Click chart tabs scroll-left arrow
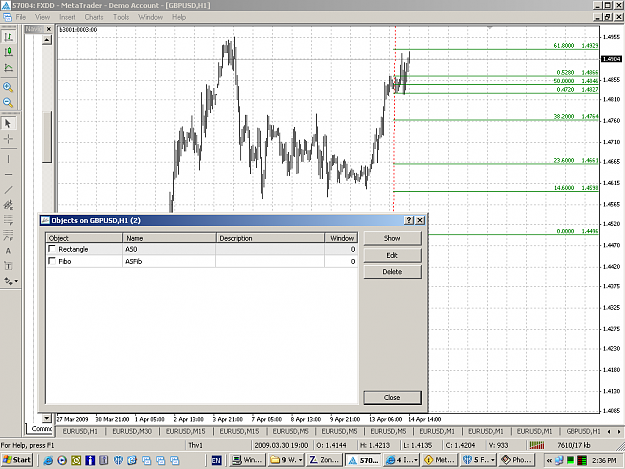This screenshot has height=469, width=625. click(609, 432)
